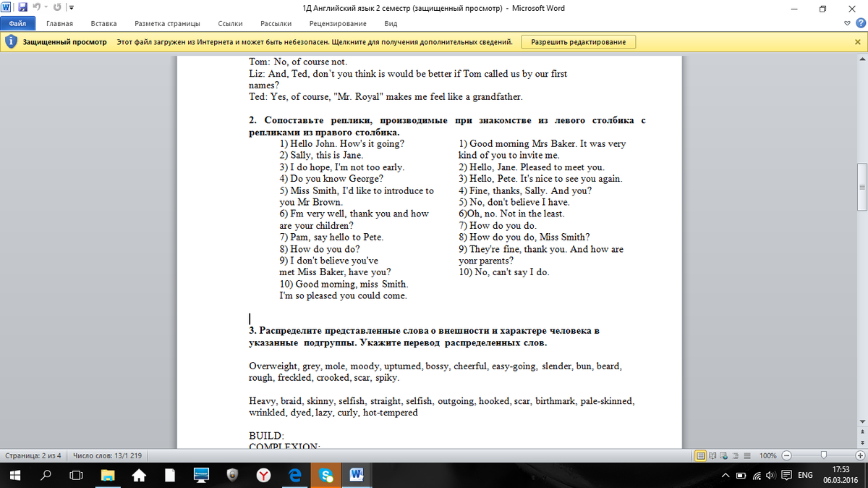Close the protected view message bar
The width and height of the screenshot is (868, 488).
pyautogui.click(x=857, y=42)
